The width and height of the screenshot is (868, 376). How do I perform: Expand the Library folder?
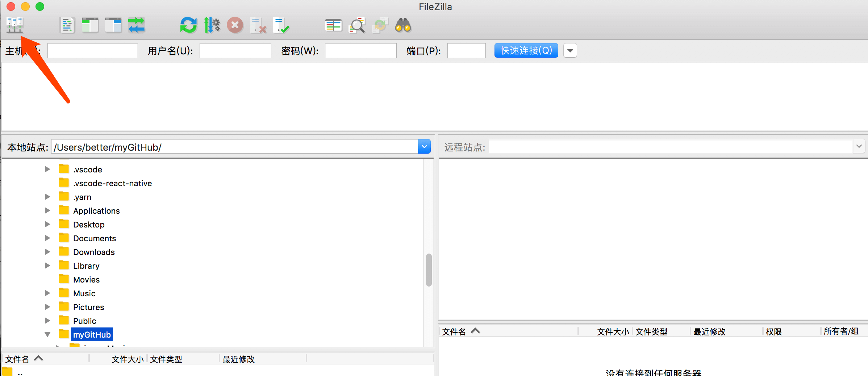[x=47, y=266]
